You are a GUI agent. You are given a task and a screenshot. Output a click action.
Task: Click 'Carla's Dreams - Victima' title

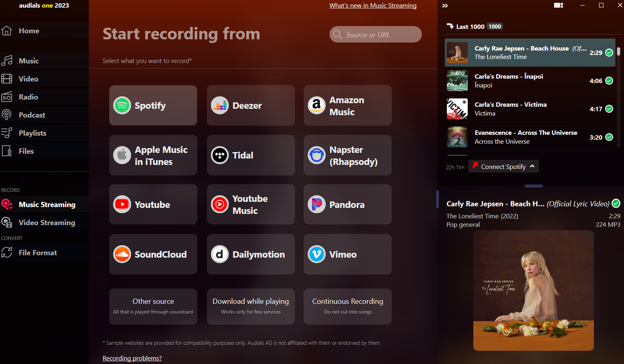click(x=511, y=105)
